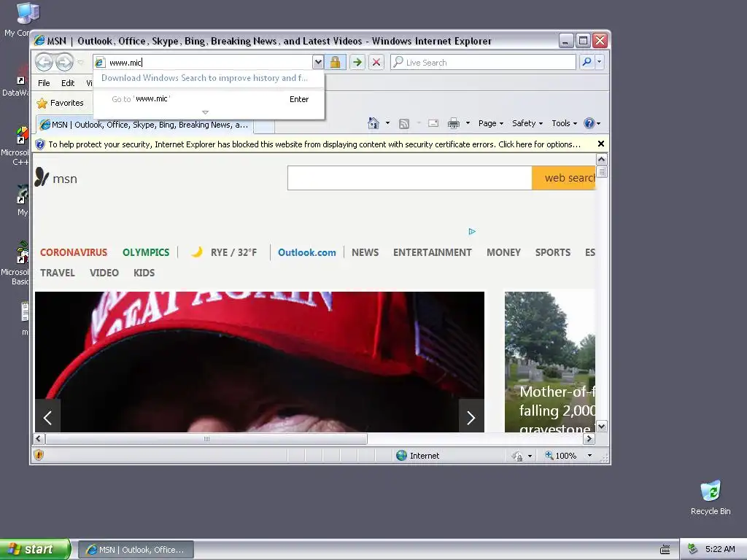Open Print options dropdown arrow
747x560 pixels.
click(x=468, y=123)
